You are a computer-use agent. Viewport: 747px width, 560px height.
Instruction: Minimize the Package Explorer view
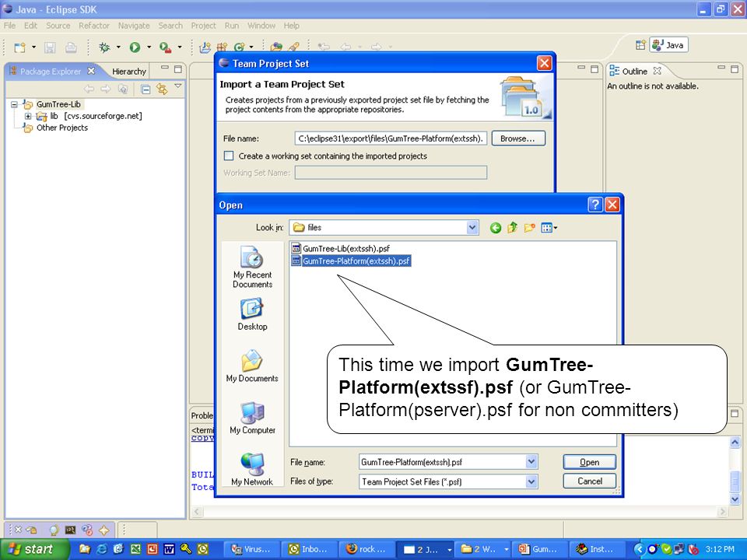point(165,68)
